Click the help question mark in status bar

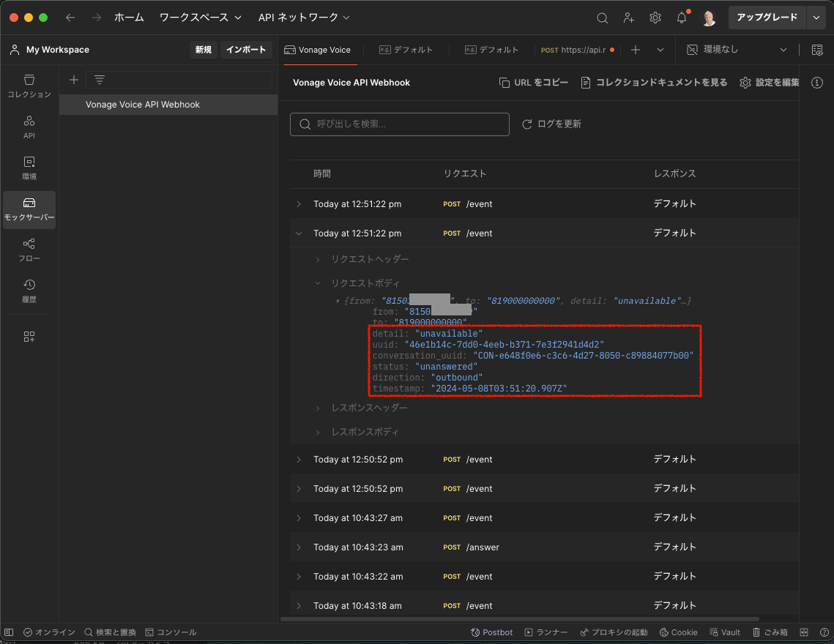(824, 632)
